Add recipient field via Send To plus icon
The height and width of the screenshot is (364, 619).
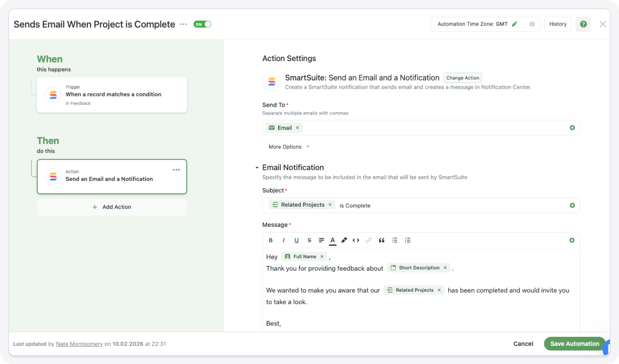[572, 128]
